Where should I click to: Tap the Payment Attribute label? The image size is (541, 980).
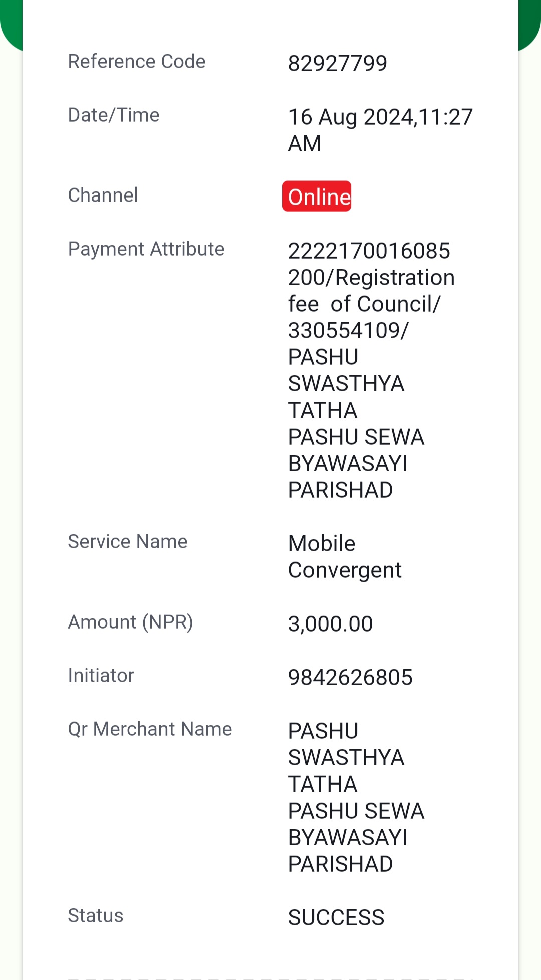pyautogui.click(x=146, y=249)
